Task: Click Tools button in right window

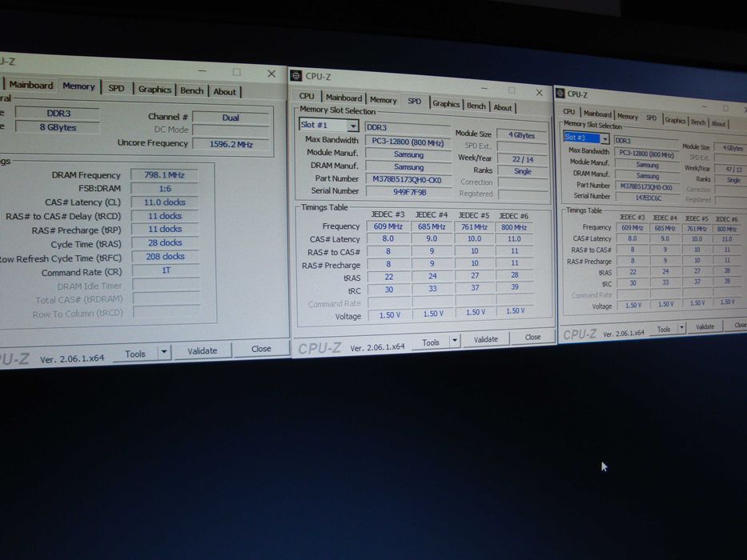Action: [663, 329]
